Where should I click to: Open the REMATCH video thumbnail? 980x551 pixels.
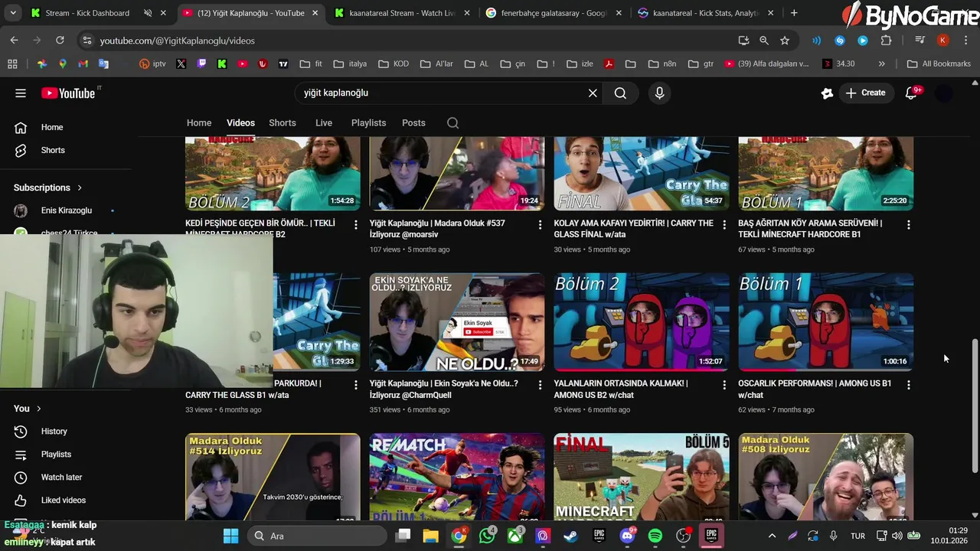(x=457, y=478)
